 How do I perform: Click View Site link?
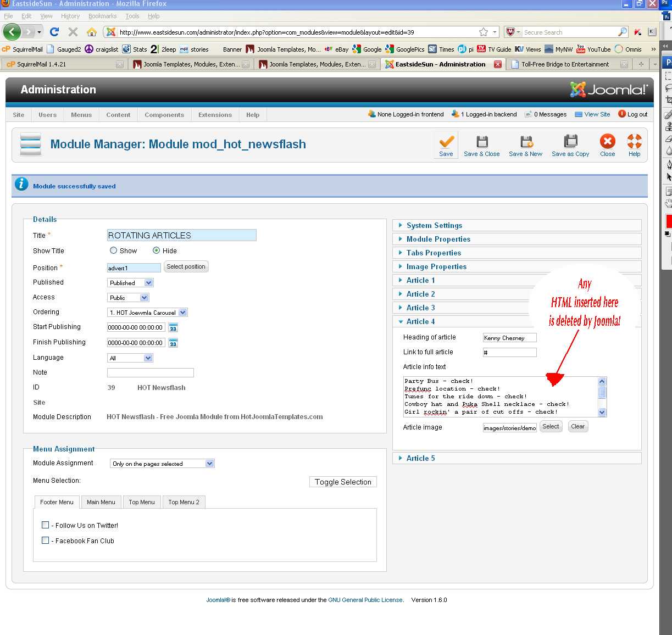pyautogui.click(x=592, y=114)
